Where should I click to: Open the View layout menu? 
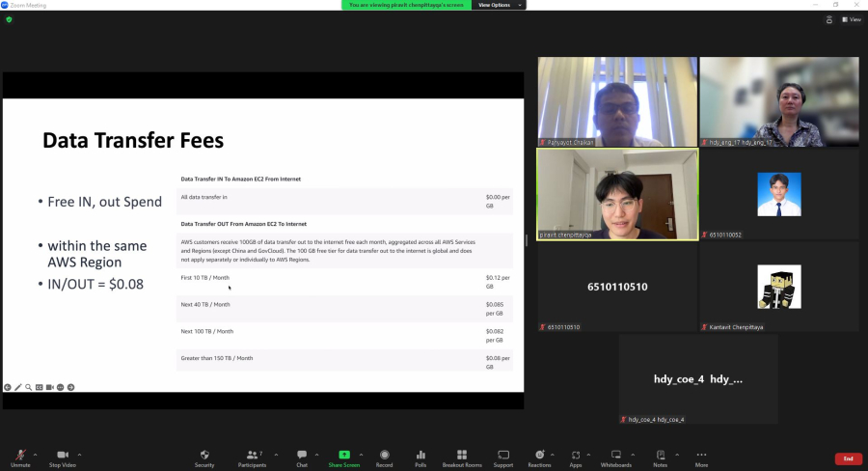coord(850,19)
